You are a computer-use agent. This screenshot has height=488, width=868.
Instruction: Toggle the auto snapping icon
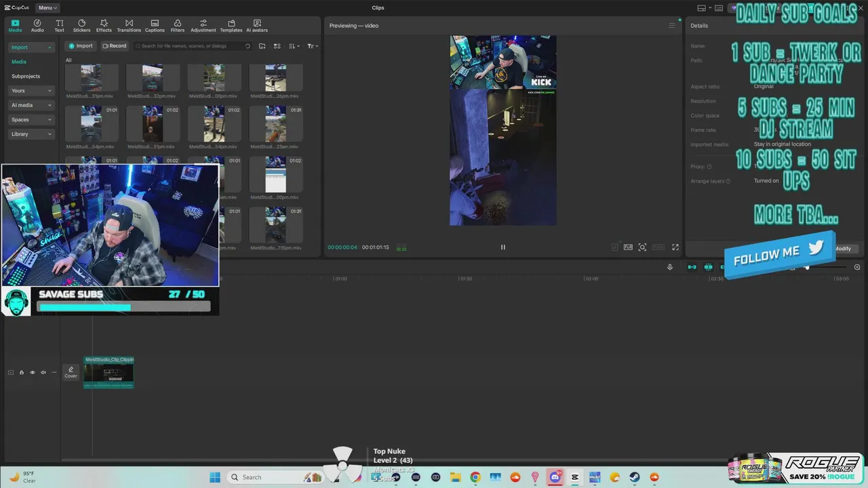tap(708, 267)
